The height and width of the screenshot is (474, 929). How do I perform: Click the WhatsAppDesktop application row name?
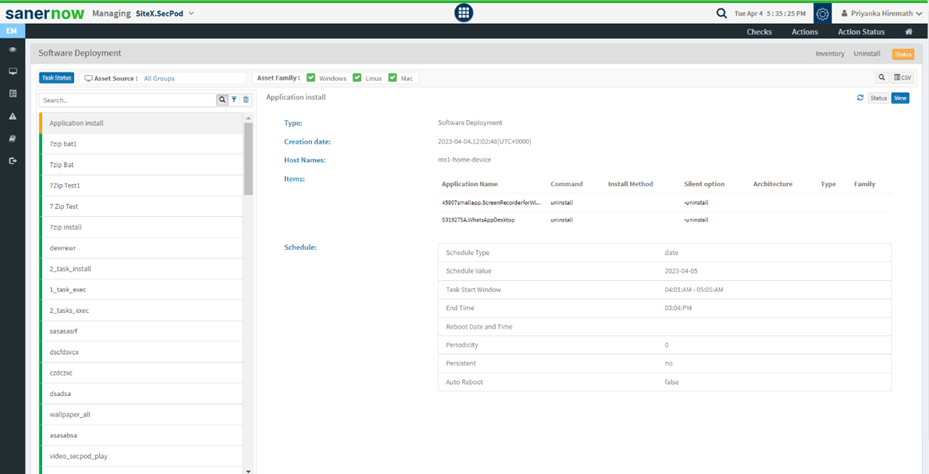pyautogui.click(x=478, y=220)
